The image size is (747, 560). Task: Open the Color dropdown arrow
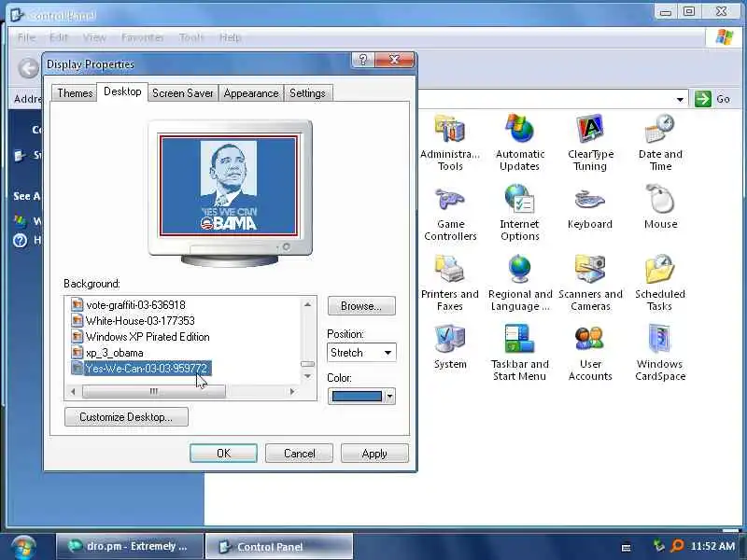coord(390,396)
